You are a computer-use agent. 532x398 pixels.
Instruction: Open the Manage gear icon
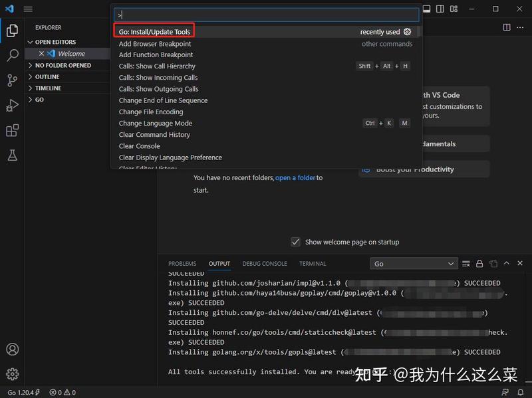tap(12, 374)
